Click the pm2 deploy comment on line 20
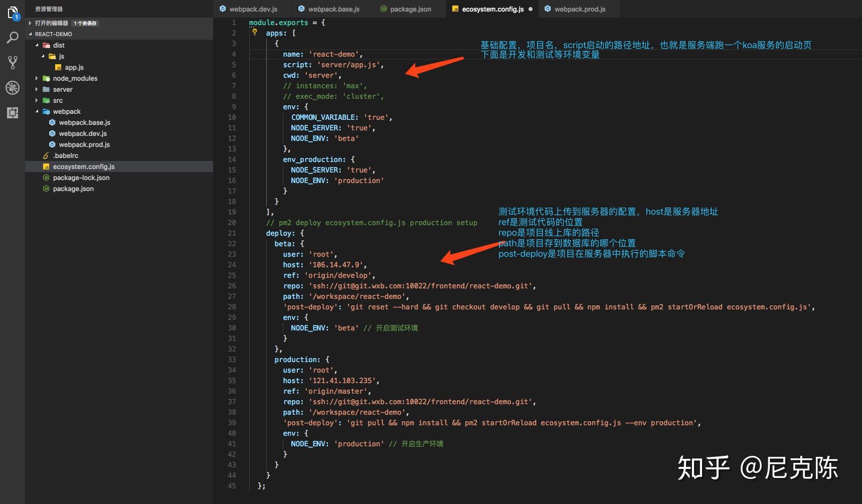Screen dimensions: 862x504 click(372, 223)
